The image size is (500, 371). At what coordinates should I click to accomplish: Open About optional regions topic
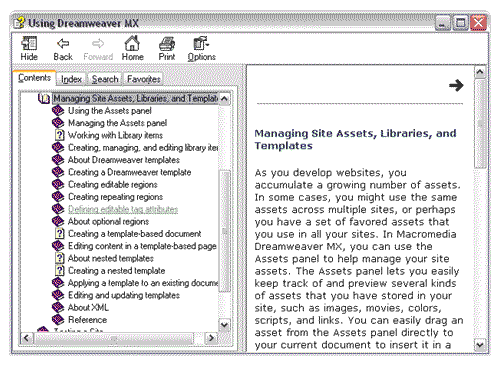108,221
